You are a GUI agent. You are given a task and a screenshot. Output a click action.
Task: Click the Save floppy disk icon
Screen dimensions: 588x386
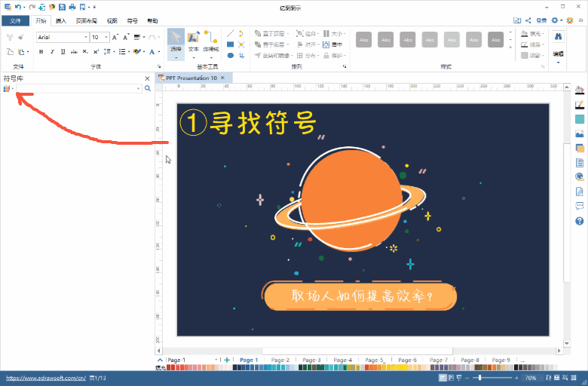coord(63,7)
